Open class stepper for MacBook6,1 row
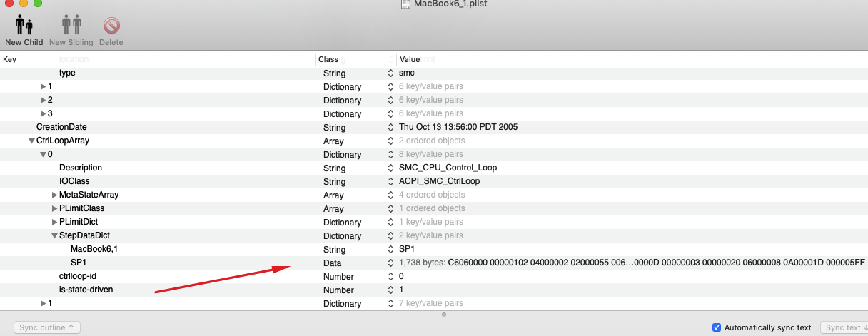This screenshot has width=868, height=336. point(390,250)
